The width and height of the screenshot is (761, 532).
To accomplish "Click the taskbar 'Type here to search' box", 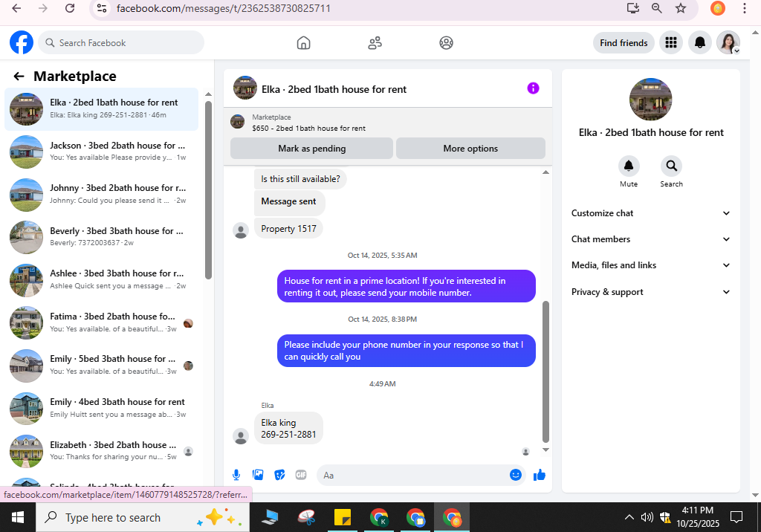I will click(143, 517).
